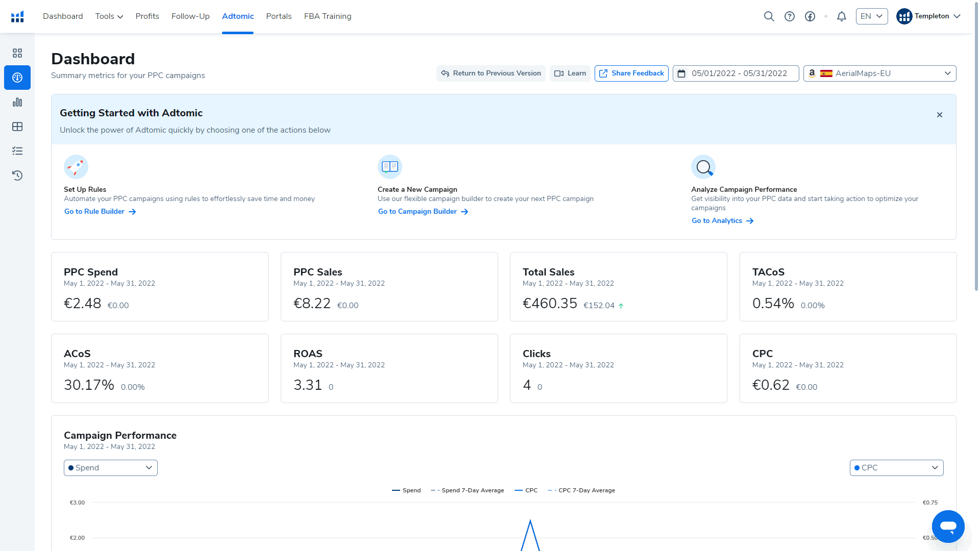Image resolution: width=980 pixels, height=551 pixels.
Task: Select the sidebar dashboard gauge icon
Action: point(17,78)
